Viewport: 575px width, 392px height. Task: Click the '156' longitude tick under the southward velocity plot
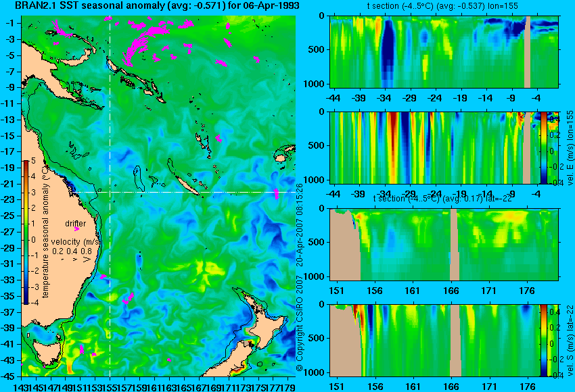point(374,387)
